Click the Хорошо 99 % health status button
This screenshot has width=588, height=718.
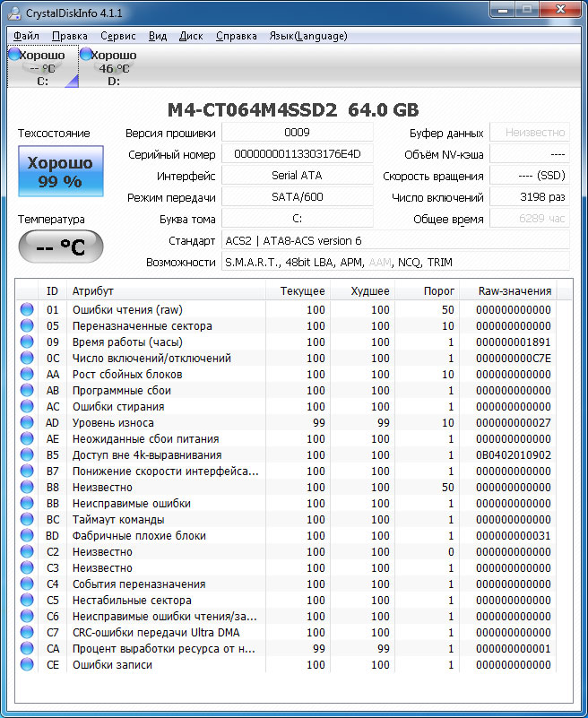60,171
